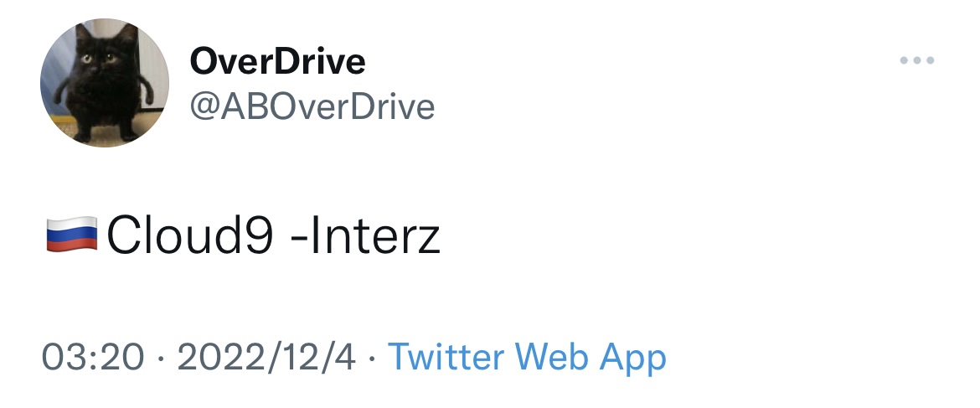Viewport: 980px width, 408px height.
Task: Click the separator dot after 03:20
Action: [161, 359]
